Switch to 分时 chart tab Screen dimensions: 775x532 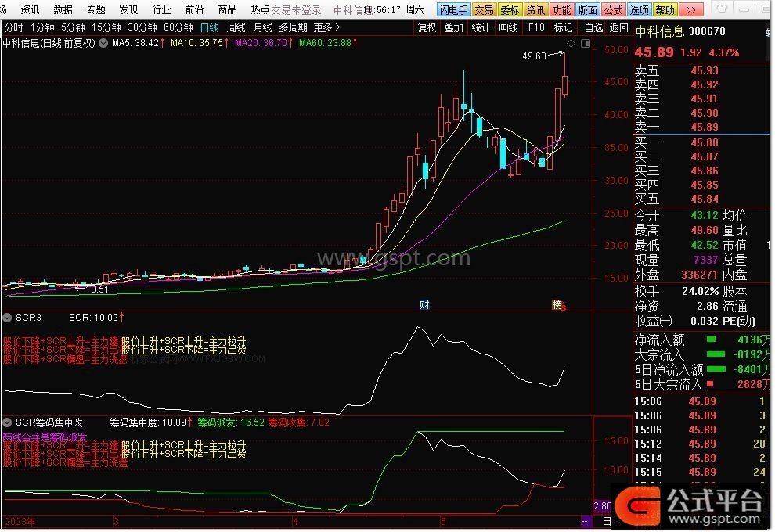(x=14, y=27)
